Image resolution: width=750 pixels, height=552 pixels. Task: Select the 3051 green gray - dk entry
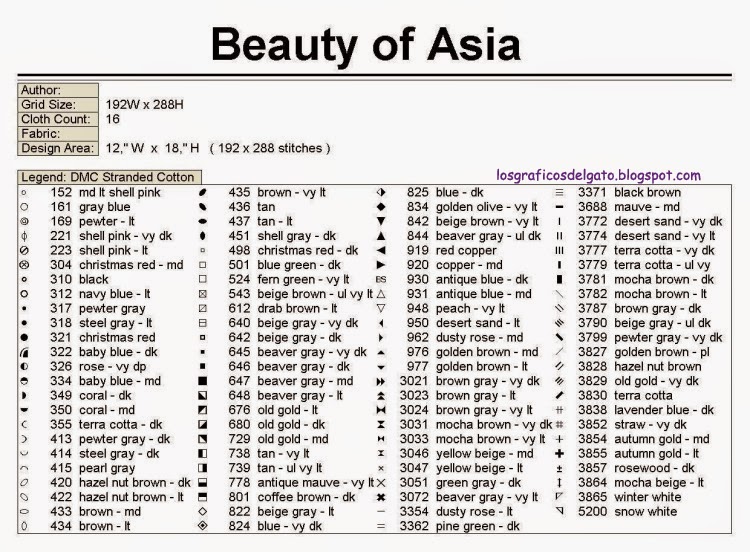[461, 483]
